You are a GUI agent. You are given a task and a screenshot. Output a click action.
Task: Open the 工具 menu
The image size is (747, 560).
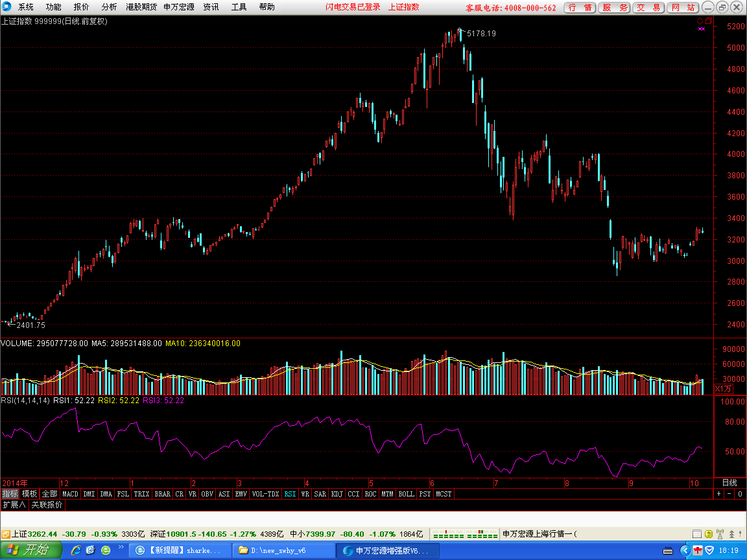click(x=239, y=6)
